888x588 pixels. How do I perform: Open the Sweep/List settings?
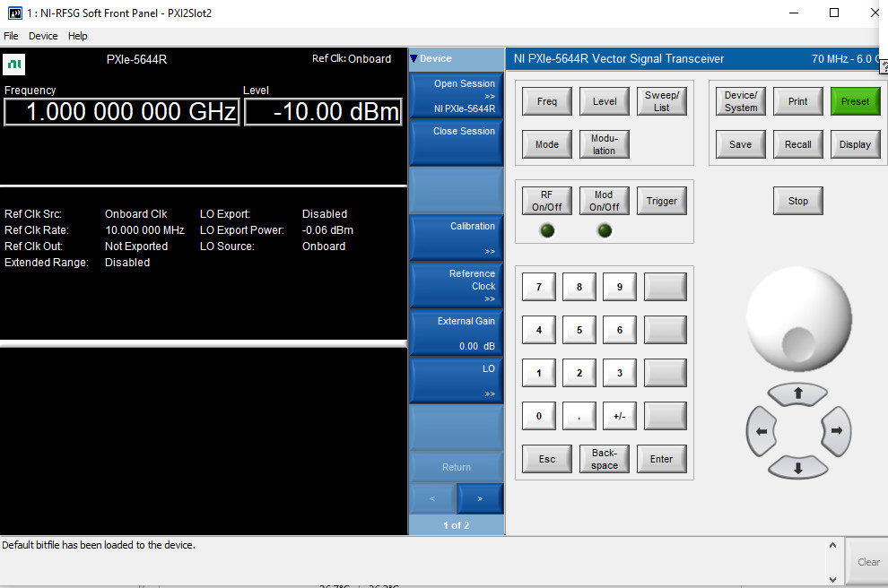click(661, 101)
